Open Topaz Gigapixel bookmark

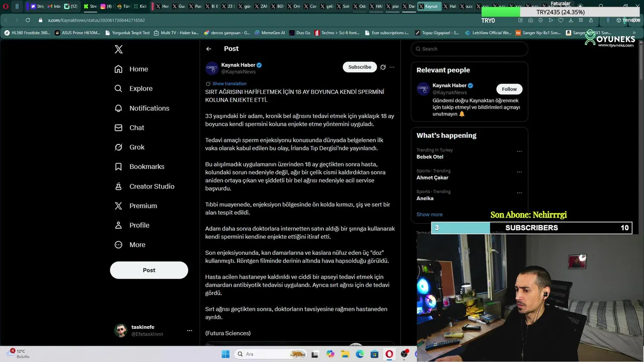tap(437, 33)
